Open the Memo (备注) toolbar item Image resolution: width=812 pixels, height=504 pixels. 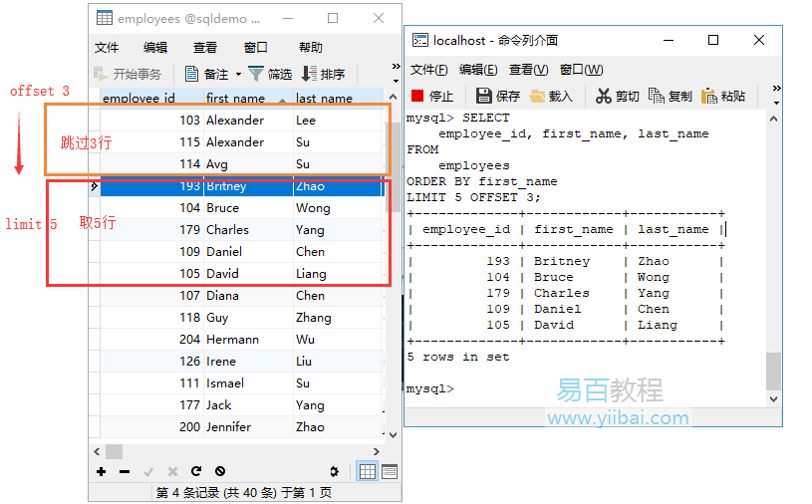click(x=206, y=74)
